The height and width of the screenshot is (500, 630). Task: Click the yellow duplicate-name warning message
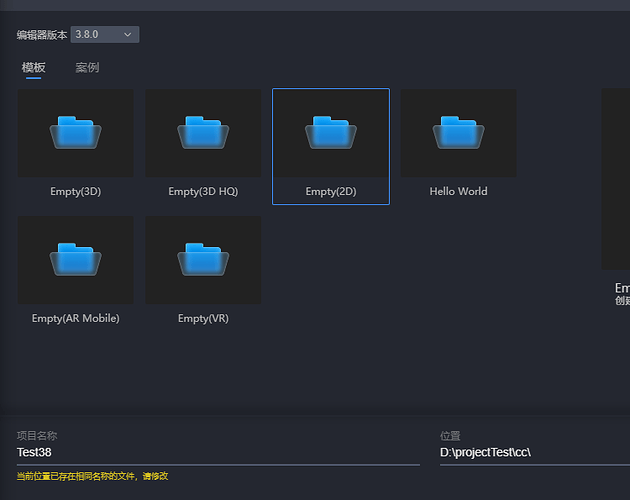(x=92, y=476)
